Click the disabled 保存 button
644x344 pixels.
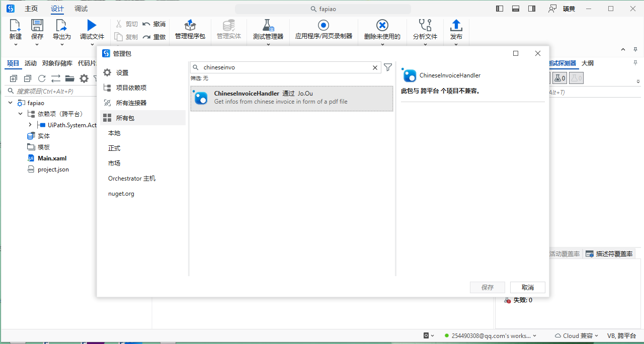[488, 287]
